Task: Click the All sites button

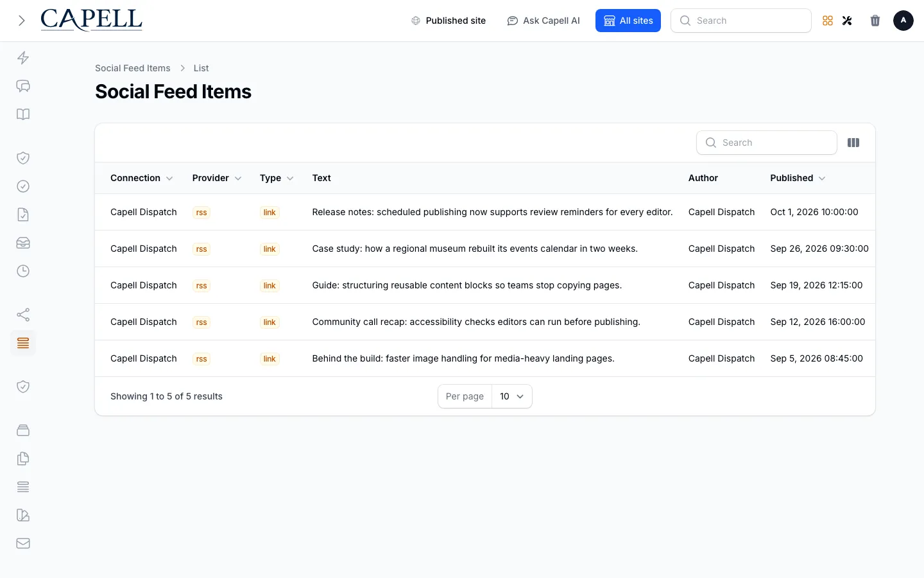Action: coord(628,21)
